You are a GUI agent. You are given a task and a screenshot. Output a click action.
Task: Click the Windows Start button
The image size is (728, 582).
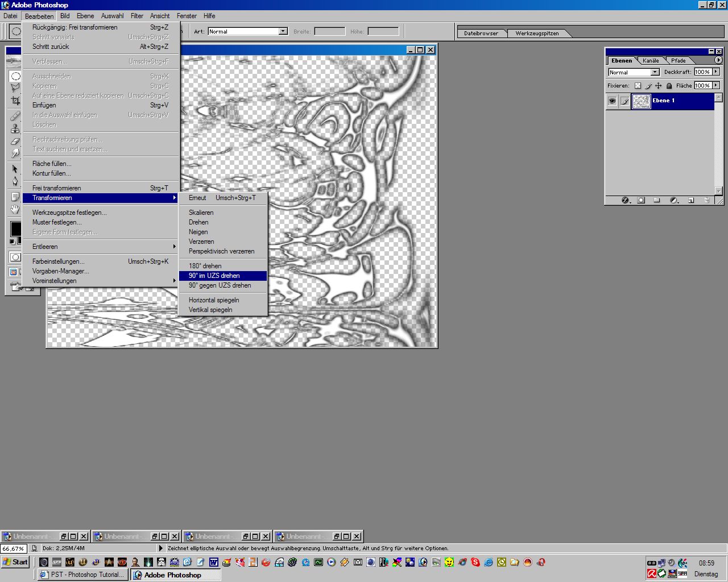click(x=15, y=562)
